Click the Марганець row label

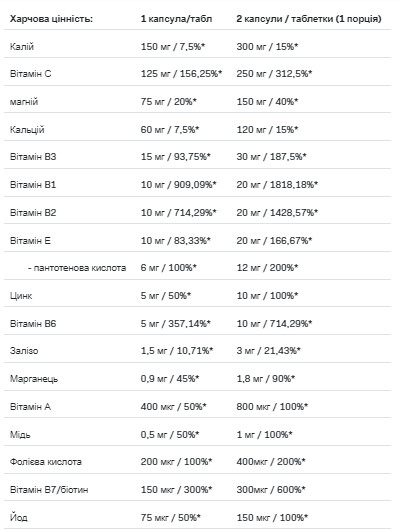[34, 379]
